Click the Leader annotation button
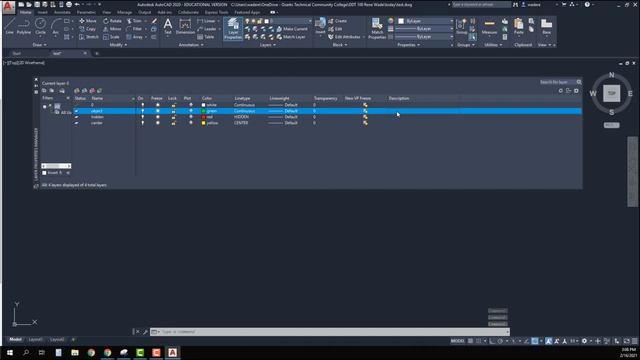 coord(207,29)
